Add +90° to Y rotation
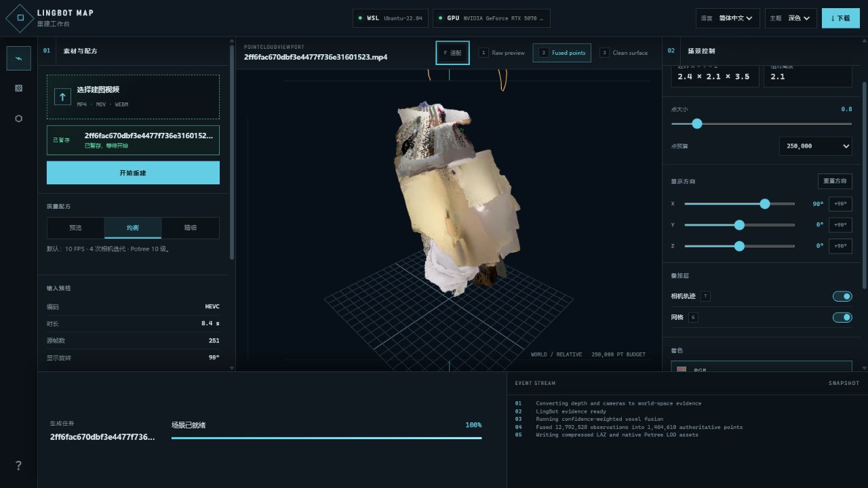 (x=840, y=225)
